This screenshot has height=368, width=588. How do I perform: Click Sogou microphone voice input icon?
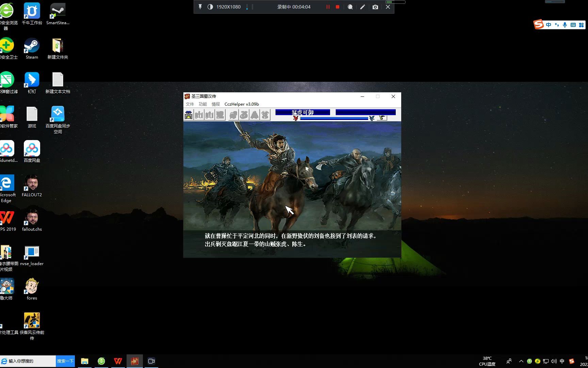565,25
